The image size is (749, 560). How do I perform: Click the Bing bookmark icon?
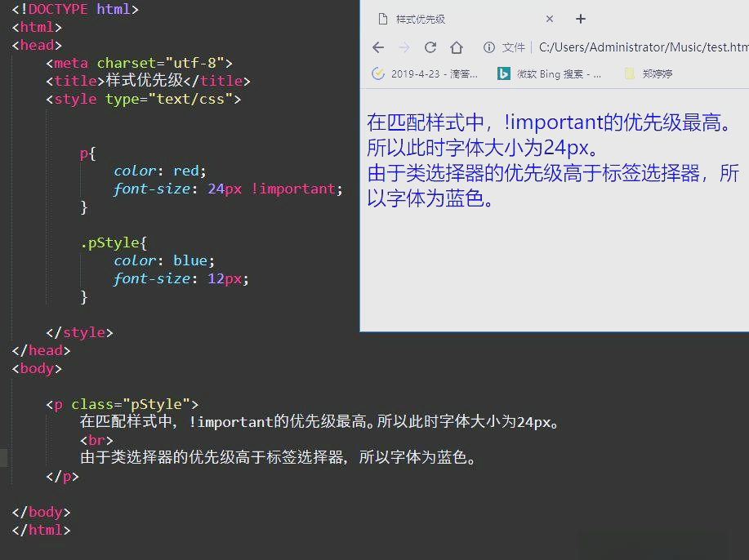pyautogui.click(x=503, y=73)
